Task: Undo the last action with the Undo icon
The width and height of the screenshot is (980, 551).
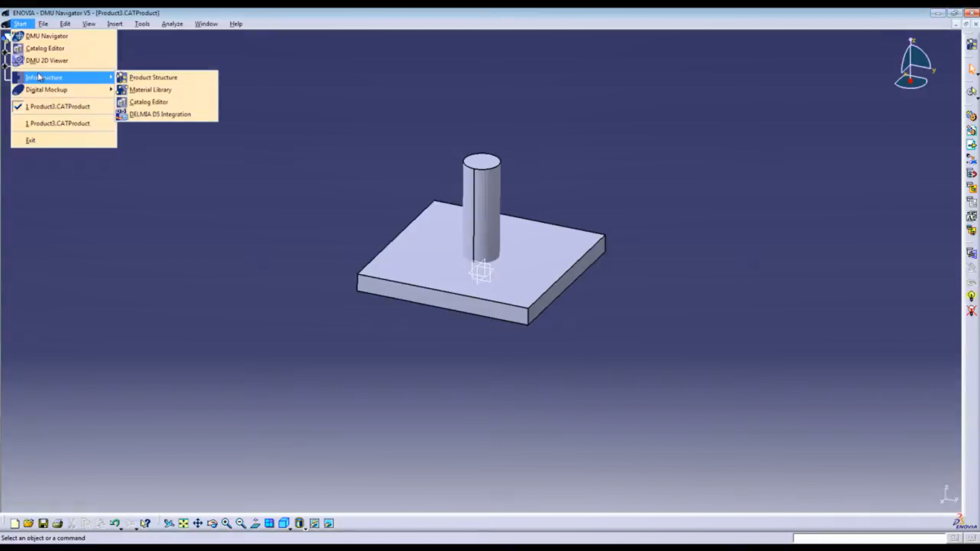Action: [114, 523]
